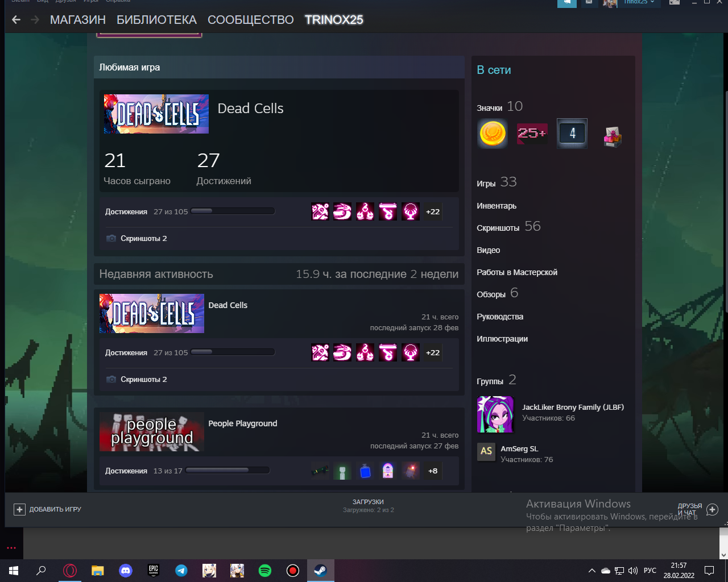
Task: Open the БИБЛИОТЕКА tab
Action: [x=156, y=20]
